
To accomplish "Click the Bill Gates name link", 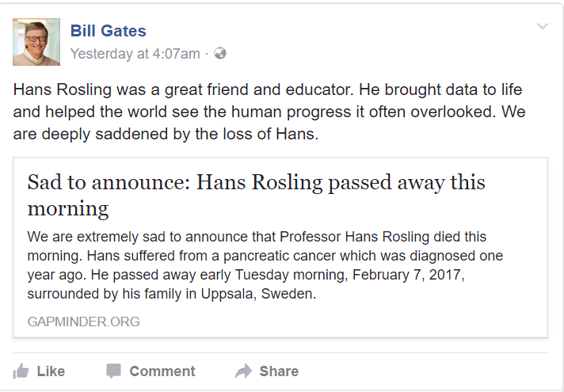I will click(x=108, y=32).
